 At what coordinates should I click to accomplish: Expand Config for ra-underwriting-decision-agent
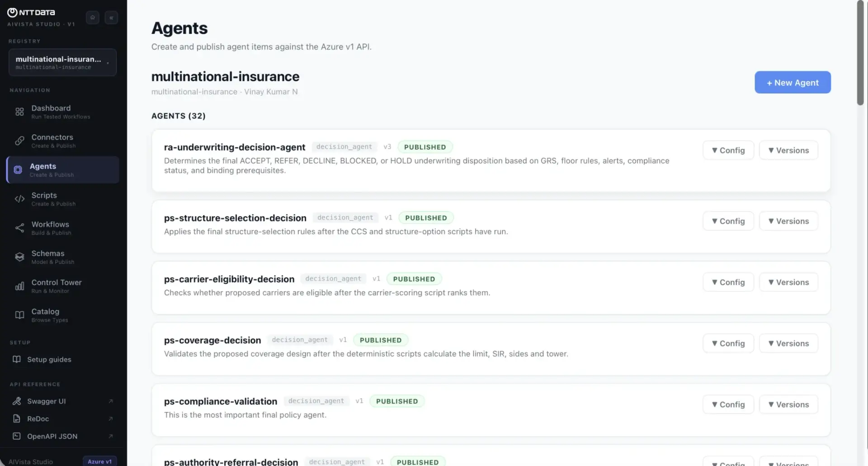(728, 150)
